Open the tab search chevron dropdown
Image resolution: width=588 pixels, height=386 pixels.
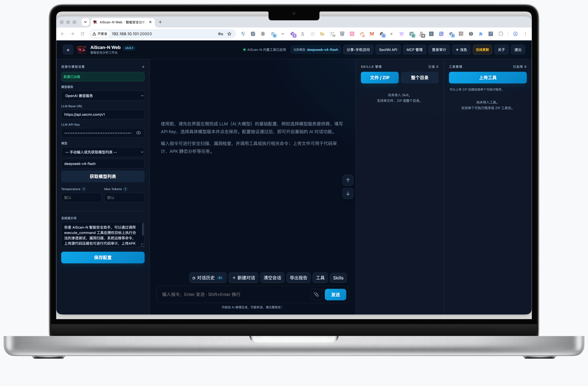click(x=85, y=22)
